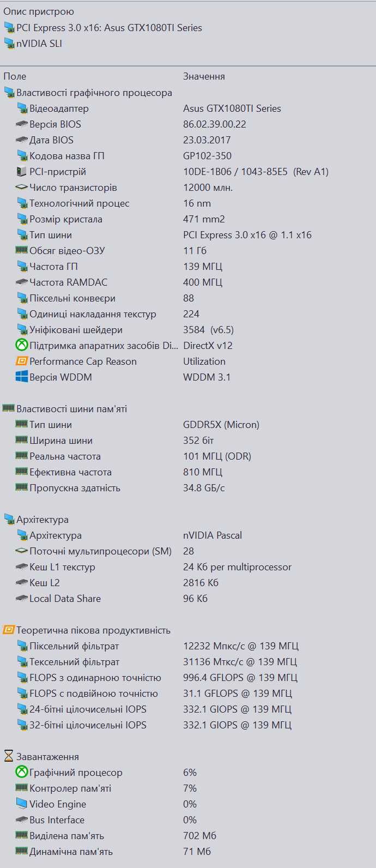Click the 12000 млн. transistor count value
This screenshot has width=376, height=868.
pyautogui.click(x=208, y=188)
